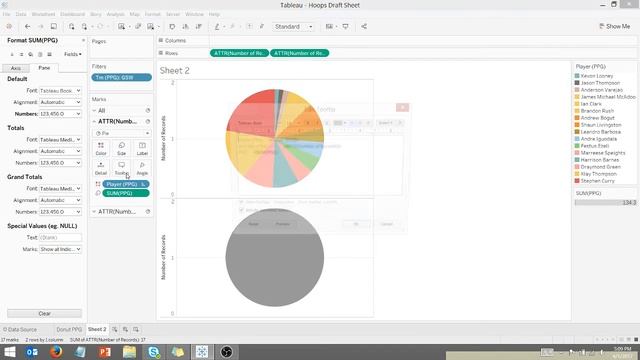Click the Add new data source icon
The height and width of the screenshot is (360, 640).
pyautogui.click(x=72, y=27)
